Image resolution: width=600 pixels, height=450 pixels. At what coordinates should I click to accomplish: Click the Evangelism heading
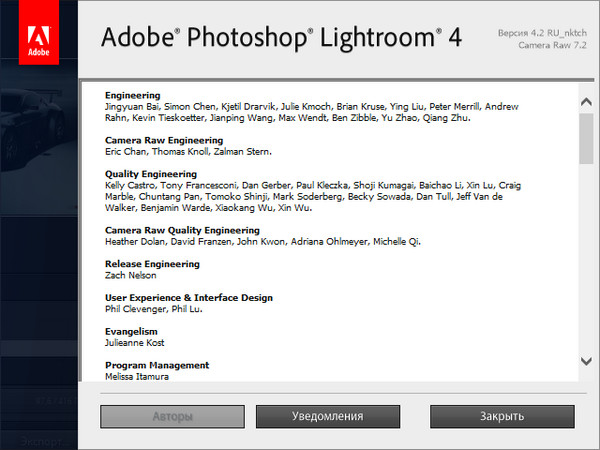click(131, 331)
